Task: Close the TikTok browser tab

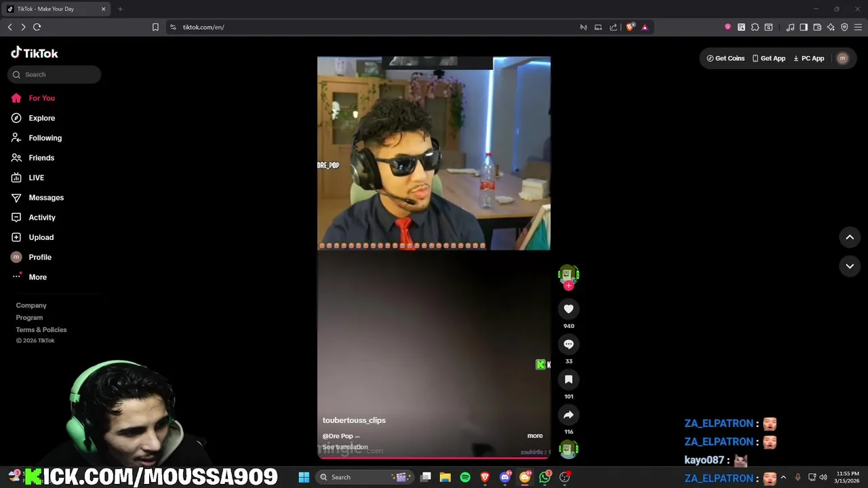Action: coord(103,9)
